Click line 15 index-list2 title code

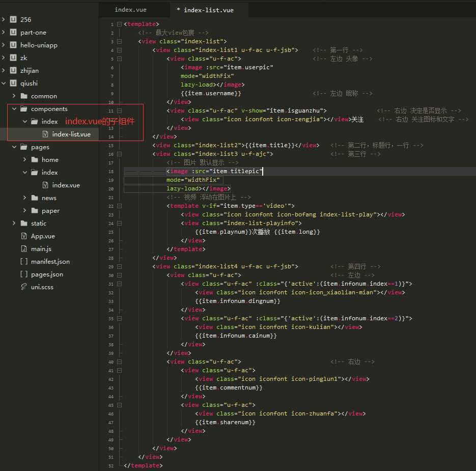click(x=236, y=145)
